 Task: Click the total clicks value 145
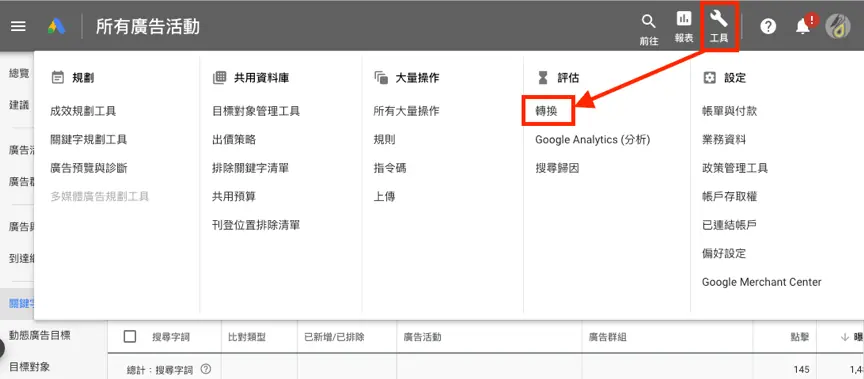801,369
